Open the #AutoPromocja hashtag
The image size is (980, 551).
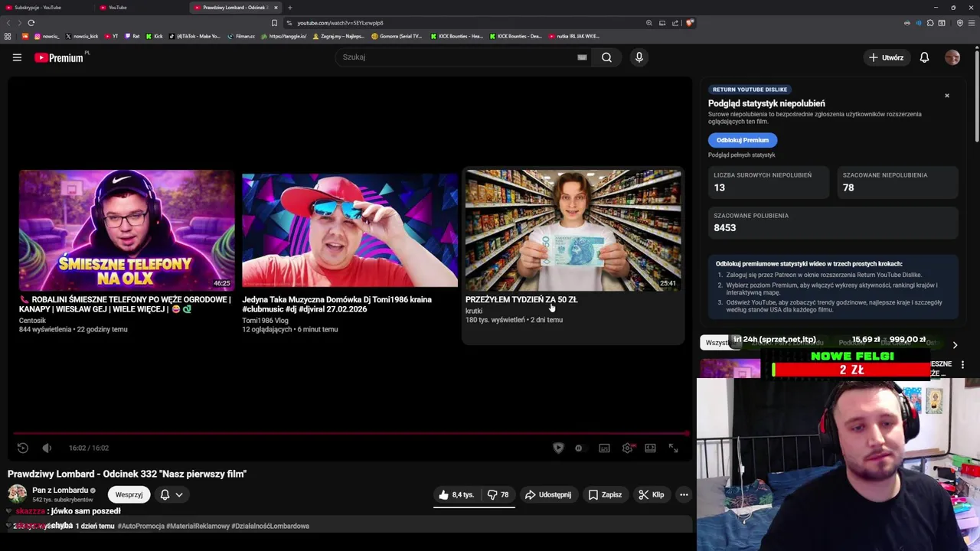coord(140,527)
